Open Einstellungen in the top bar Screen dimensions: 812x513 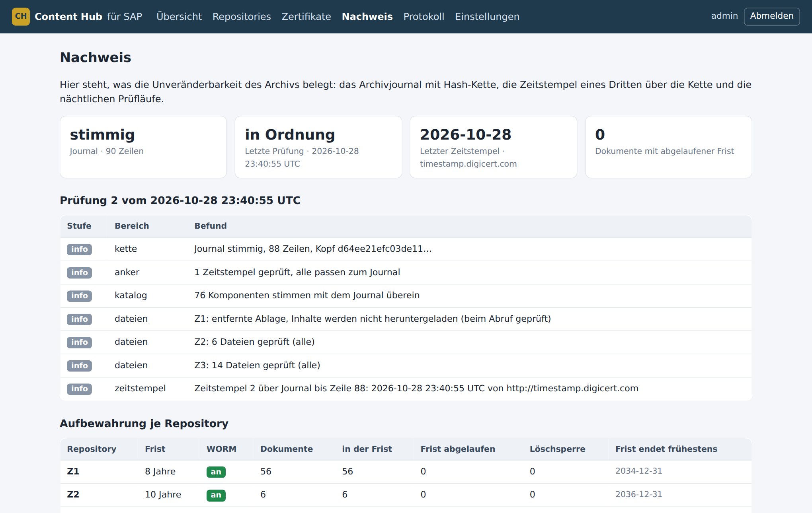click(x=487, y=16)
